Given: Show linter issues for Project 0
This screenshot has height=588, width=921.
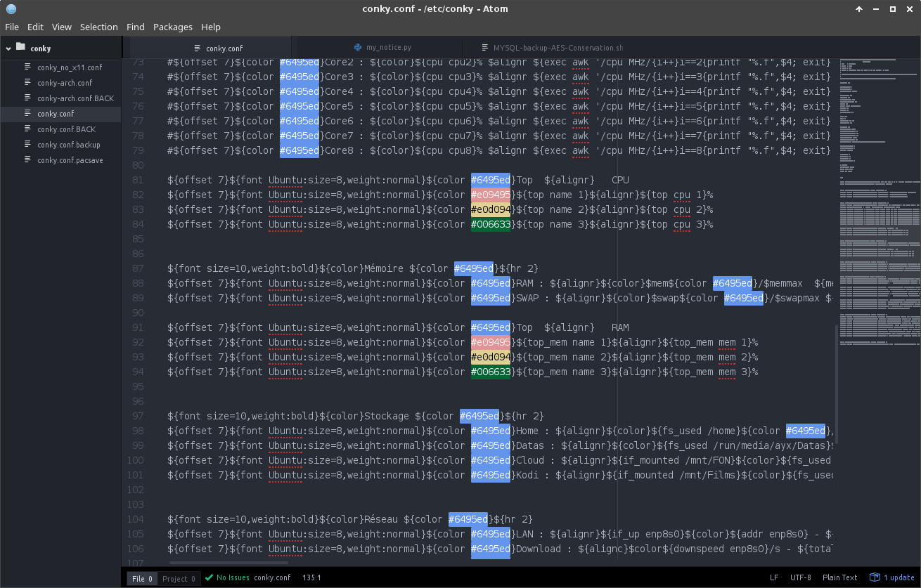Looking at the screenshot, I should point(179,578).
